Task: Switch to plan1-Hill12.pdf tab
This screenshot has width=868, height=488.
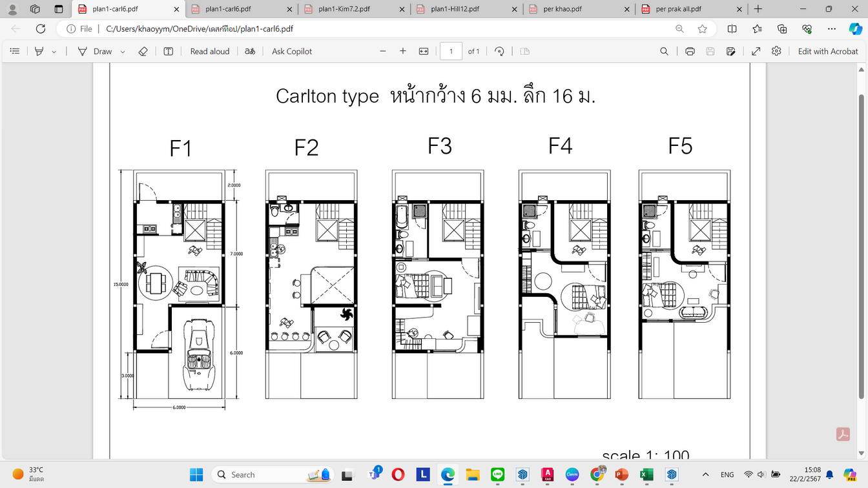Action: click(466, 9)
